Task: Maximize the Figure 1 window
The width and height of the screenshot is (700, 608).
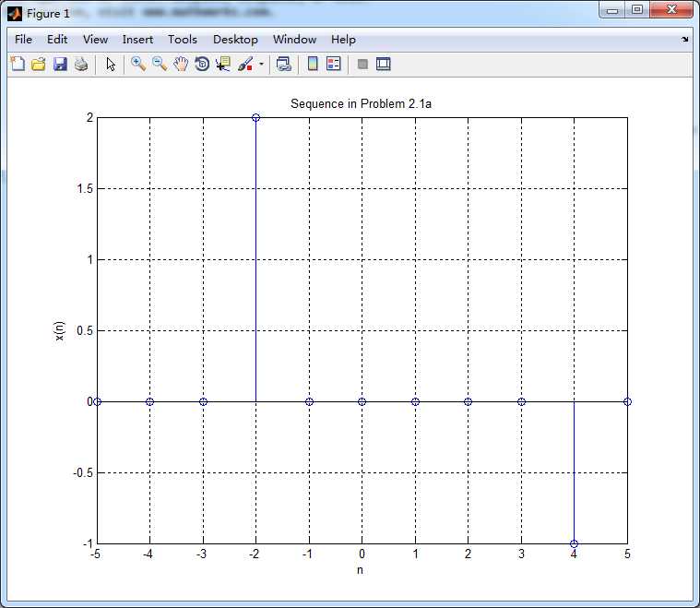Action: (637, 10)
